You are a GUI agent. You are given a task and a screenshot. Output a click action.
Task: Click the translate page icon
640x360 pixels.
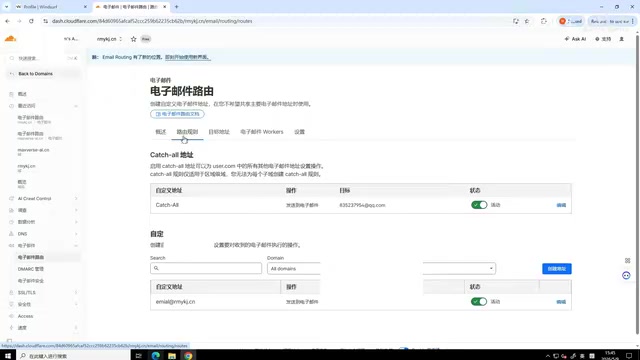516,21
